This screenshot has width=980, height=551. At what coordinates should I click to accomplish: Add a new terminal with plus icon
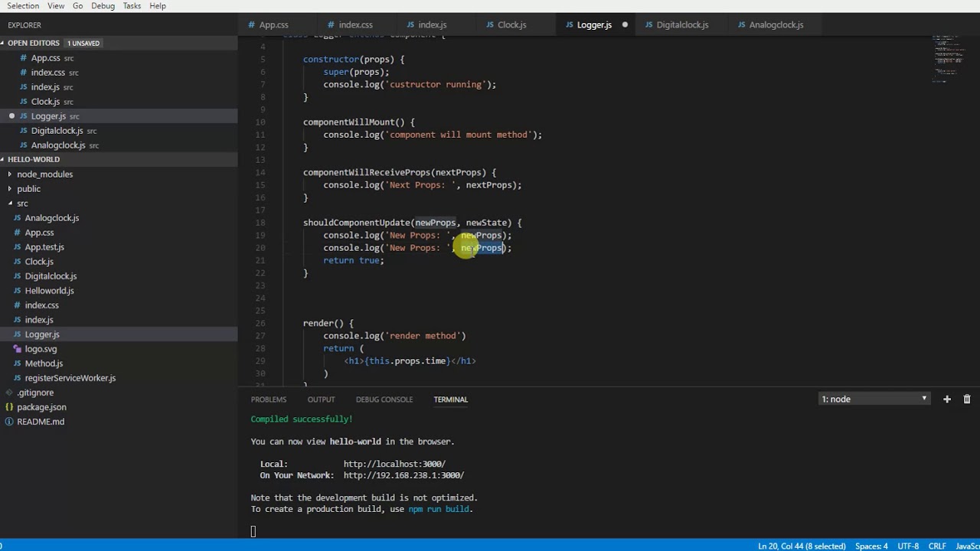[947, 399]
